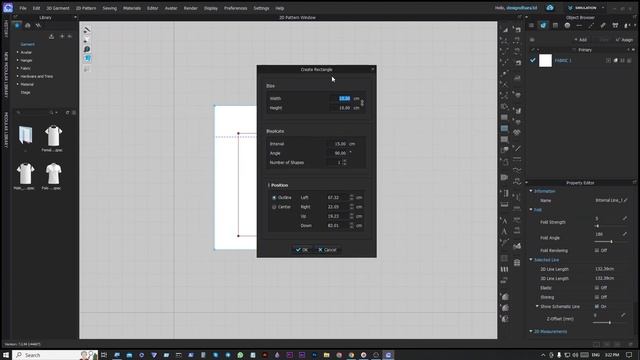Open the Preferences menu
The image size is (640, 360).
236,8
